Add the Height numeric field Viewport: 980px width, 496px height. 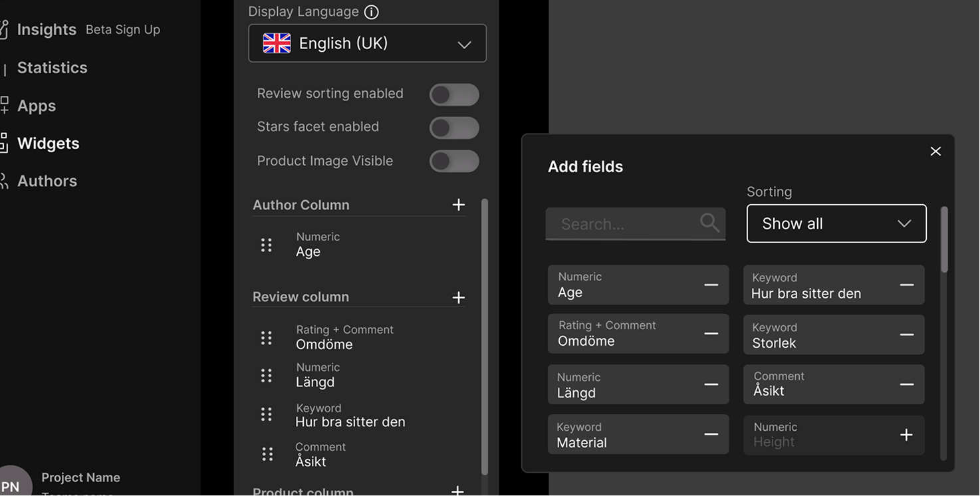click(906, 435)
